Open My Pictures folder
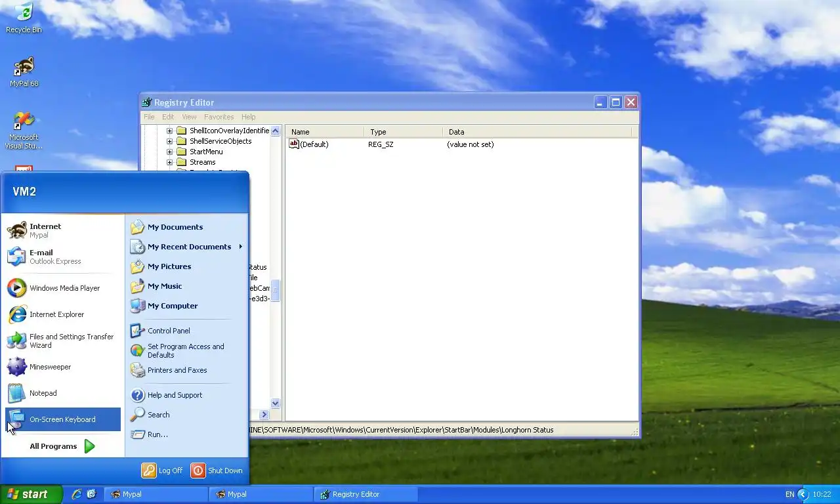This screenshot has height=504, width=840. point(186,266)
